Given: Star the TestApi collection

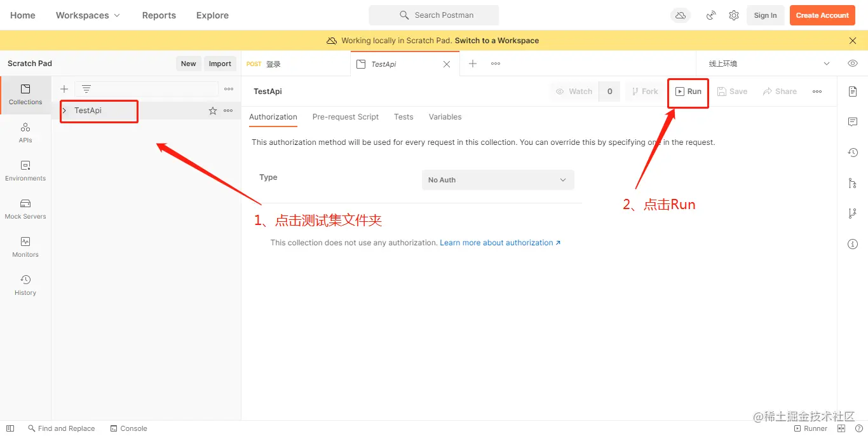Looking at the screenshot, I should click(213, 111).
